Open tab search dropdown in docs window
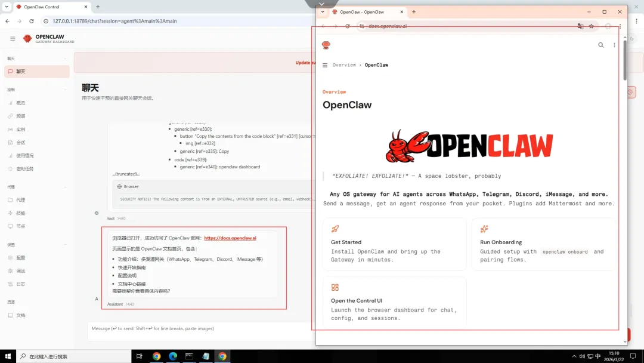The image size is (644, 363). point(323,12)
